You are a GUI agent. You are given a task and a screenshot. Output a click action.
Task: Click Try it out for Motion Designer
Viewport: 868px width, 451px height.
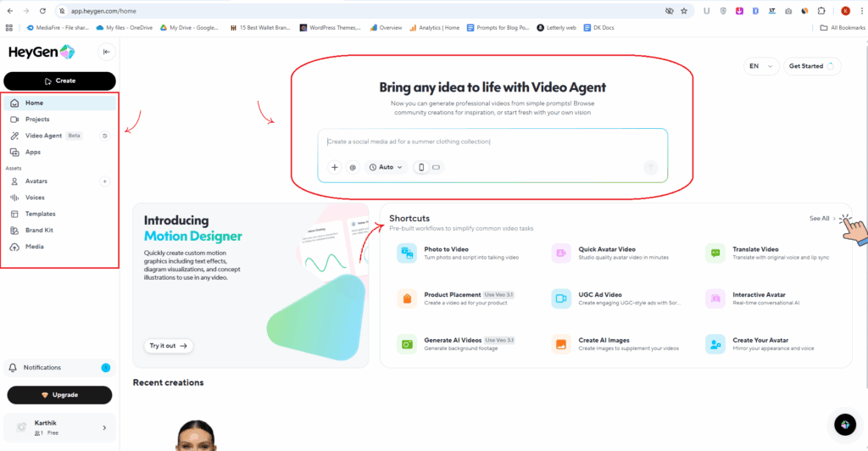coord(169,346)
